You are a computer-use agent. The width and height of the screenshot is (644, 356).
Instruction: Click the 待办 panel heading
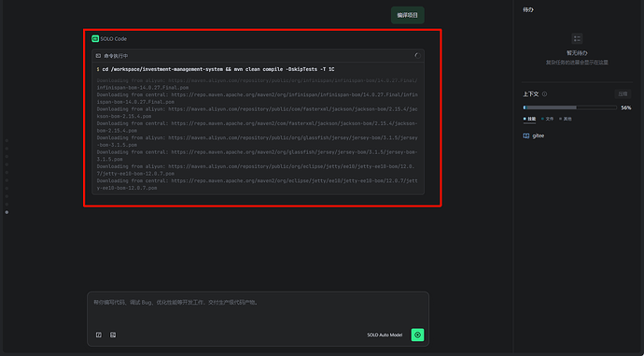coord(527,9)
